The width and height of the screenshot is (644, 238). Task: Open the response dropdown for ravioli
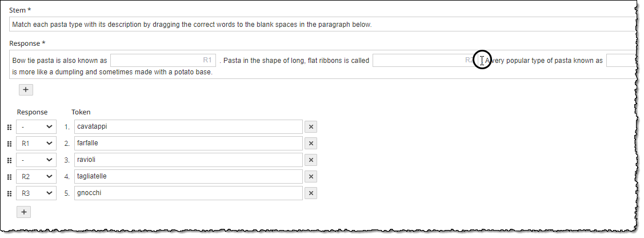click(x=36, y=160)
